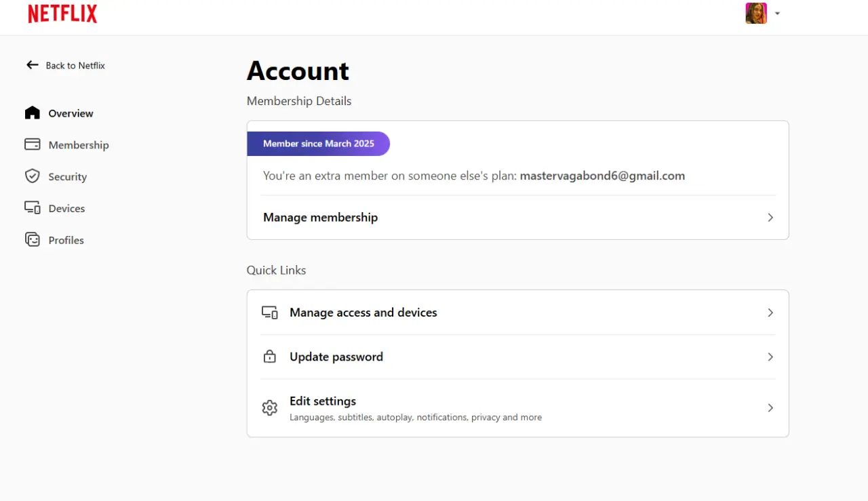Open Edit settings
Viewport: 868px width, 501px height.
(517, 408)
